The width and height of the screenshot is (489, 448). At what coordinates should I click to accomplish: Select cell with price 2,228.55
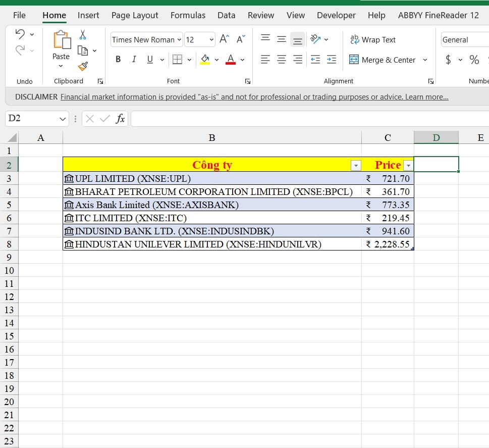388,244
